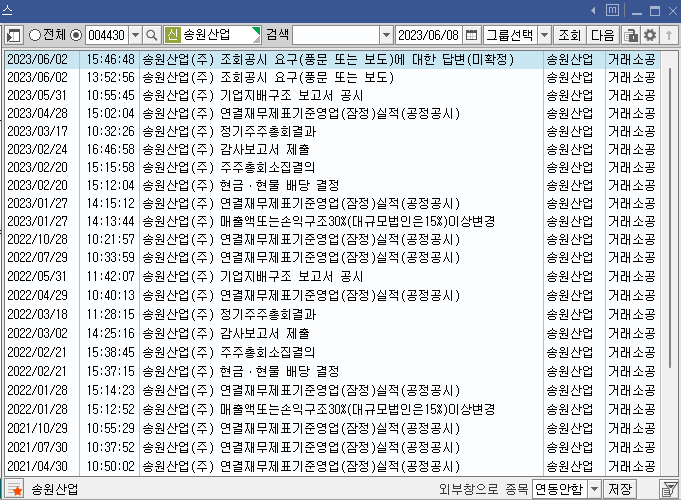Open 2022/05/31 기업지배구조 보고서 공시

pos(332,276)
